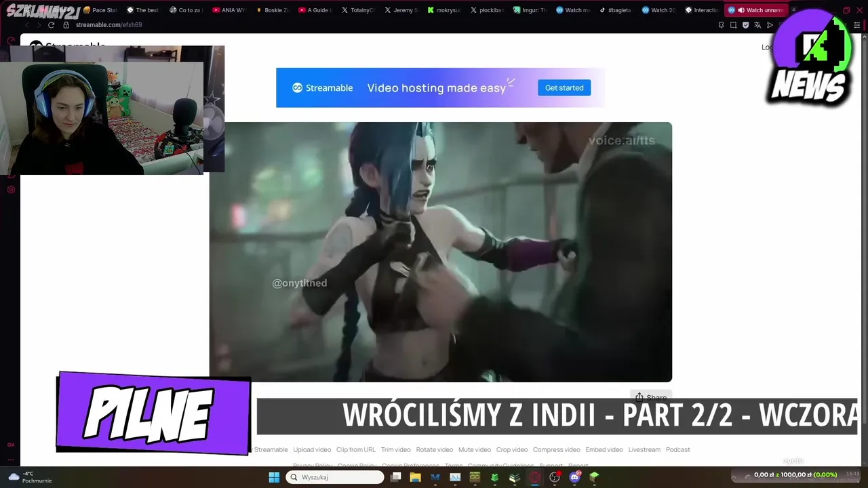This screenshot has width=868, height=488.
Task: Open Task View from the taskbar
Action: [396, 477]
